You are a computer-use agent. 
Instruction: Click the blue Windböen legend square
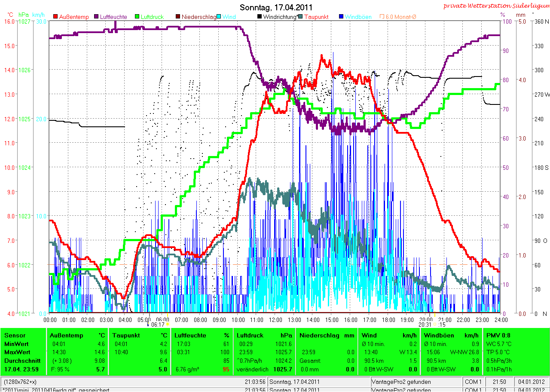click(x=341, y=17)
